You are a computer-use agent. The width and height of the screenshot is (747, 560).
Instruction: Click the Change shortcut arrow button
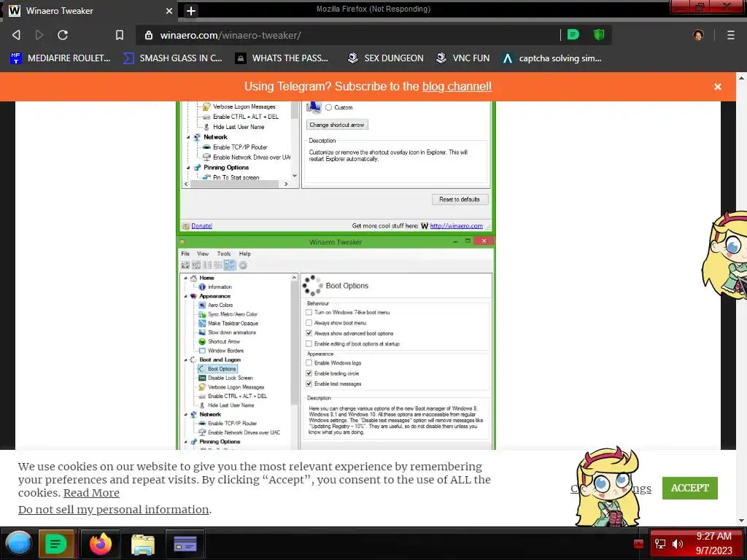click(337, 125)
